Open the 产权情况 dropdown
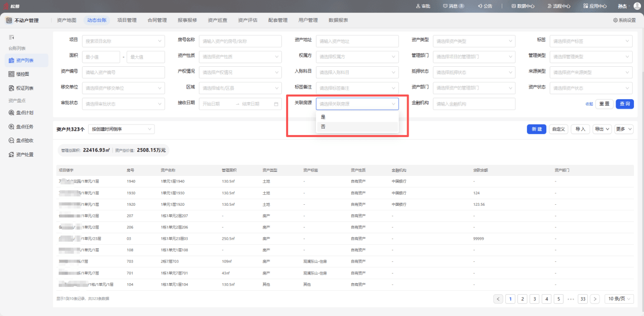 [240, 72]
